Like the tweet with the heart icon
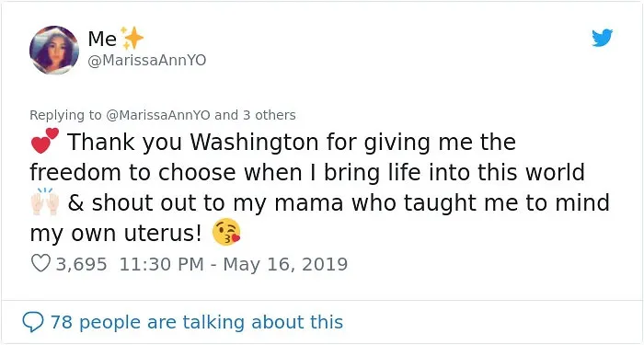 point(40,264)
